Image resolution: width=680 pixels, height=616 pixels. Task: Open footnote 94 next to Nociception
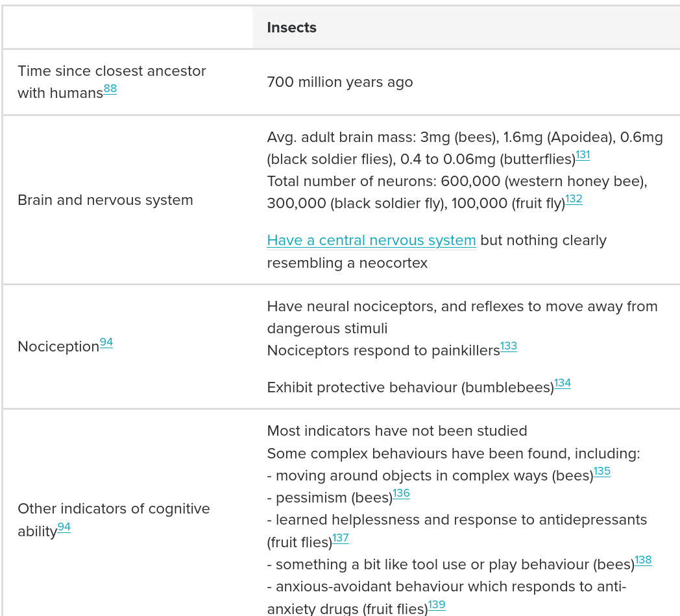click(106, 342)
